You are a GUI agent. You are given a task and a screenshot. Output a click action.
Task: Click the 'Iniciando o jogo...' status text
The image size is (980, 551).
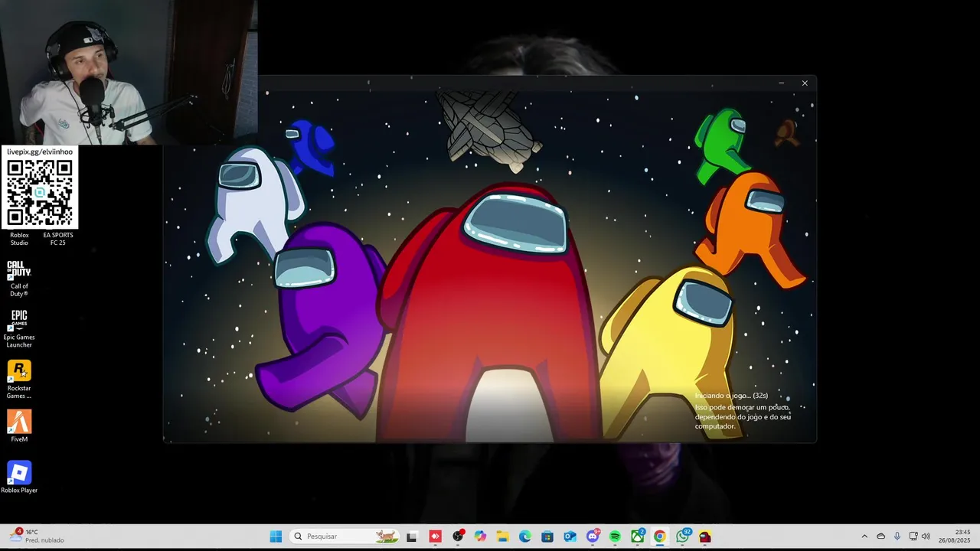731,396
